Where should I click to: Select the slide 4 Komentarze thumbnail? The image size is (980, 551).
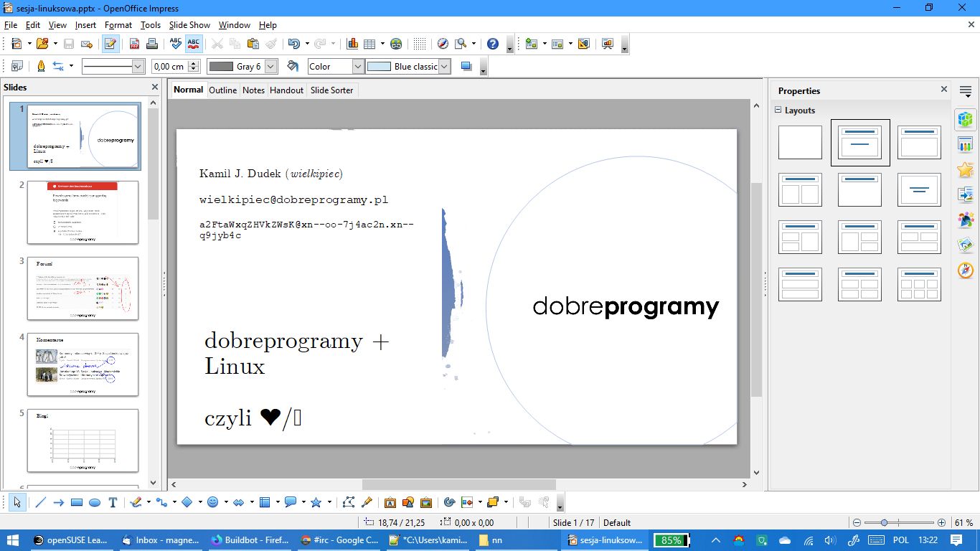(x=83, y=364)
